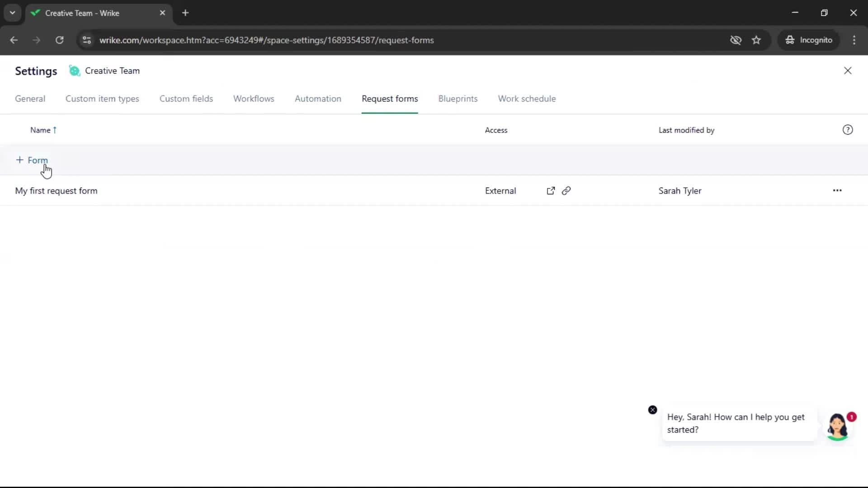This screenshot has width=868, height=488.
Task: Open the Custom item types tab
Action: (102, 99)
